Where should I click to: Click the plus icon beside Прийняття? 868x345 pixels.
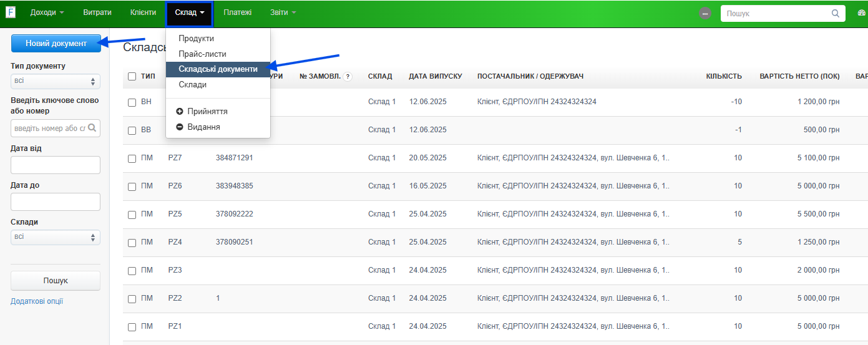(x=180, y=111)
